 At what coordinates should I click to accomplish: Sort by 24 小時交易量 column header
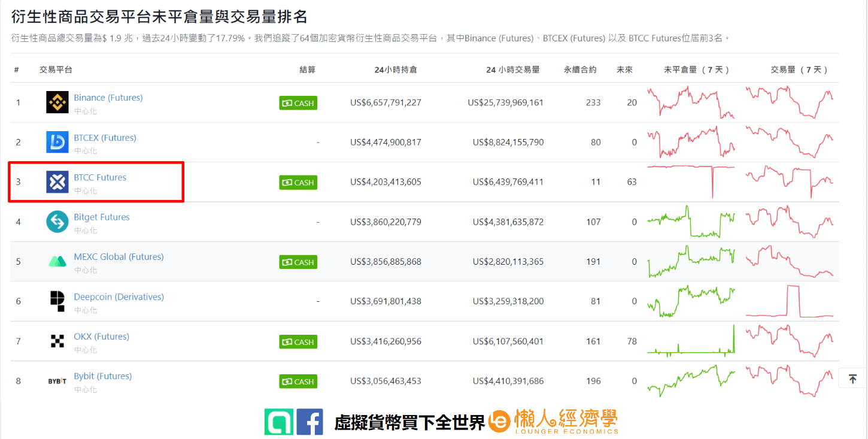(x=513, y=69)
